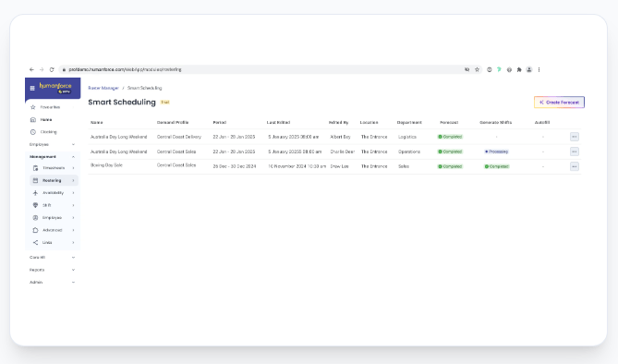Image resolution: width=618 pixels, height=364 pixels.
Task: Click the browser address bar URL
Action: (125, 69)
